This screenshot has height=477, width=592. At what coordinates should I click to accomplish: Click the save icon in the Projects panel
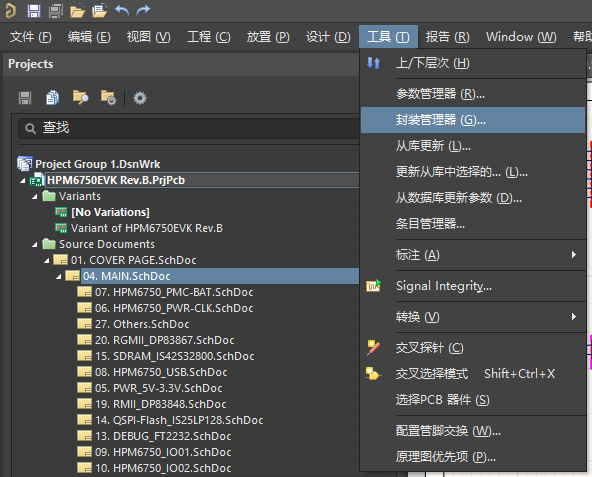25,98
